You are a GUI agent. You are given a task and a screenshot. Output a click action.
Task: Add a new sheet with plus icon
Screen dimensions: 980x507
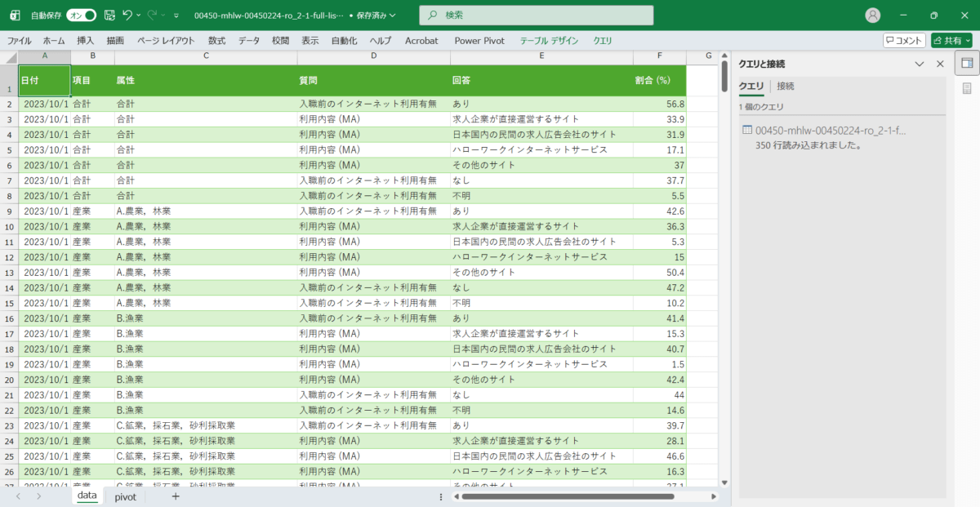coord(176,496)
